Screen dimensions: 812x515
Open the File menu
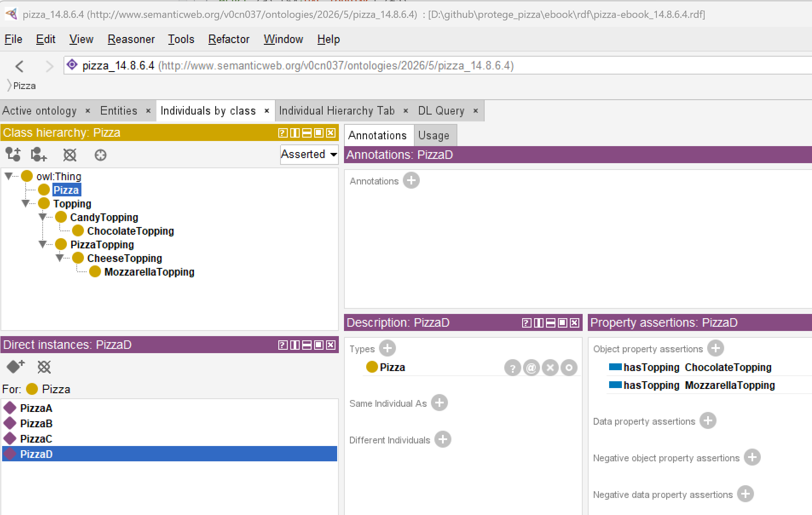[x=13, y=39]
